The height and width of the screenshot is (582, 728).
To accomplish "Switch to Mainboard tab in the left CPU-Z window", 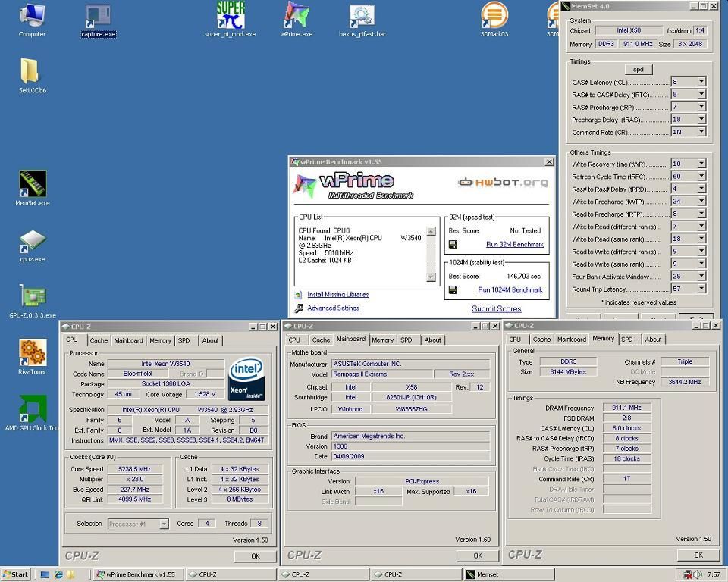I will [129, 340].
